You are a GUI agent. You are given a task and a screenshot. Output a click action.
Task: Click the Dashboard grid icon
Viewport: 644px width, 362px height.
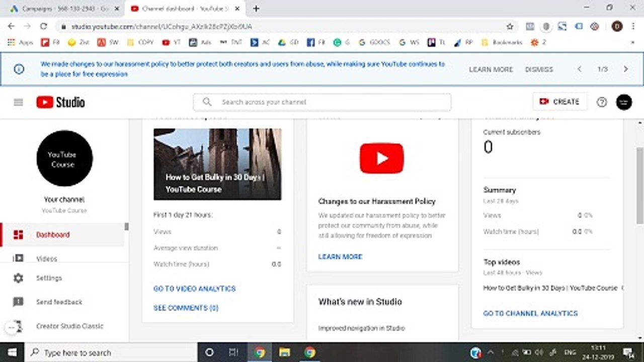18,235
